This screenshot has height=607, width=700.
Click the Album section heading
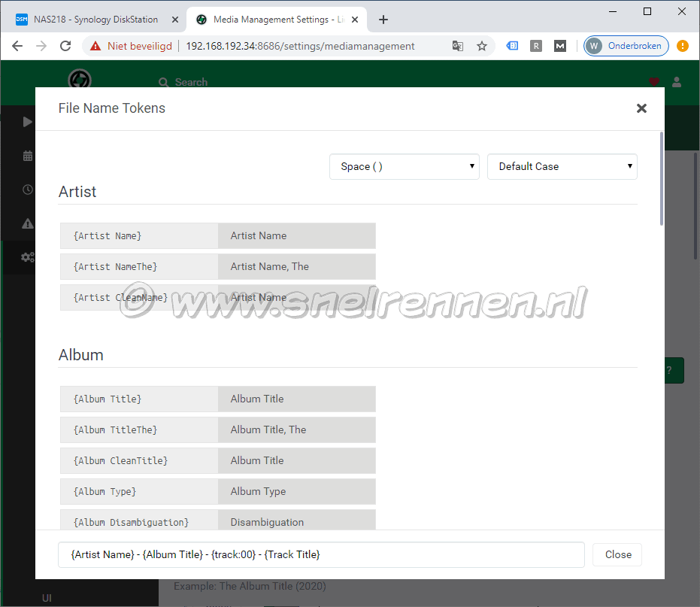(80, 355)
